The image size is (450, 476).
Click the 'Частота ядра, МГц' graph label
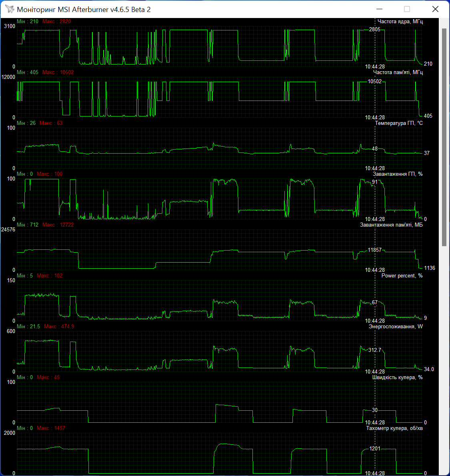pos(400,22)
